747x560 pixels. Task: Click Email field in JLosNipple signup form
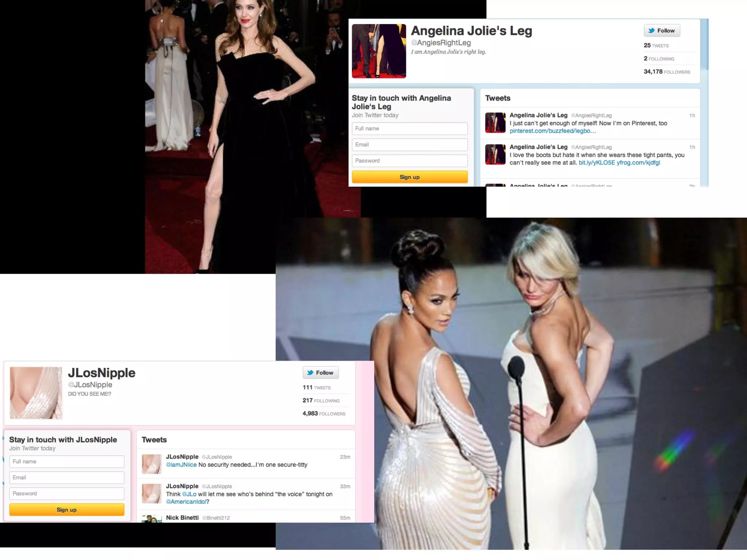pos(66,478)
